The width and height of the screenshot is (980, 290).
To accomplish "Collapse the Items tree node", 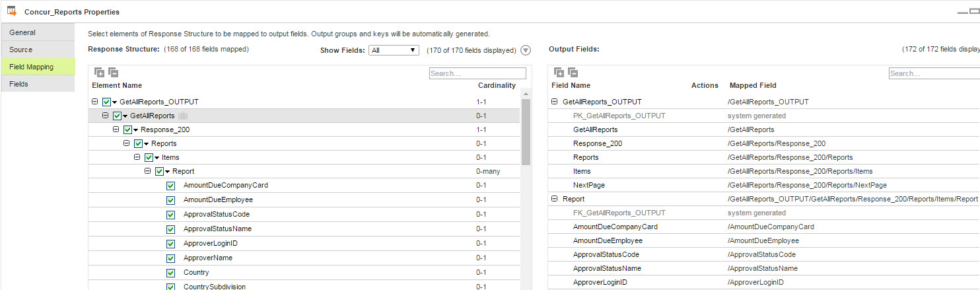I will 137,157.
